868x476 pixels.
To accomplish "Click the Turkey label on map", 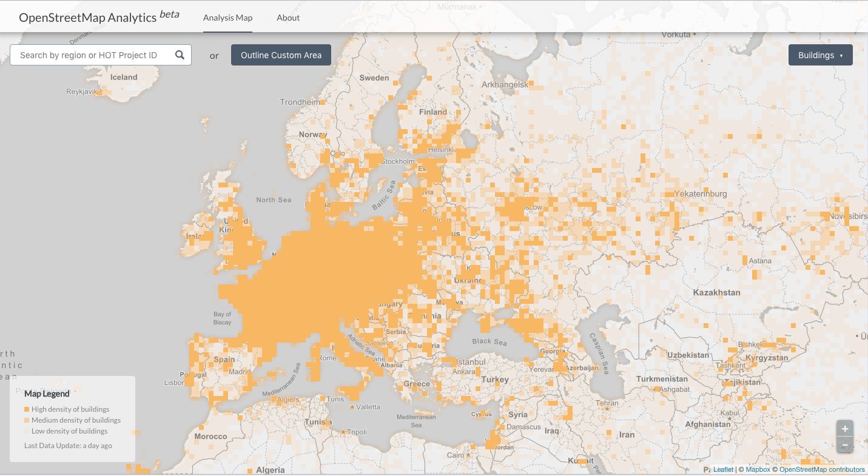I will pos(495,380).
